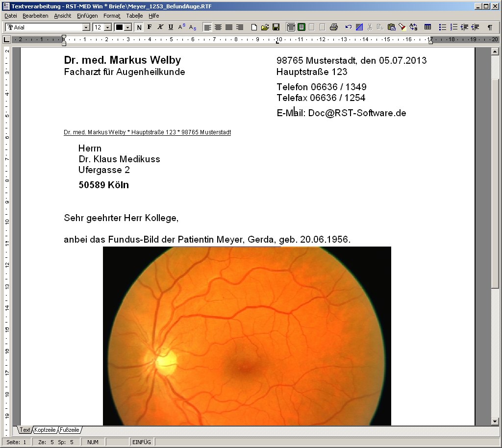Click the '50589 Köln' address line
This screenshot has height=448, width=502.
(x=104, y=185)
